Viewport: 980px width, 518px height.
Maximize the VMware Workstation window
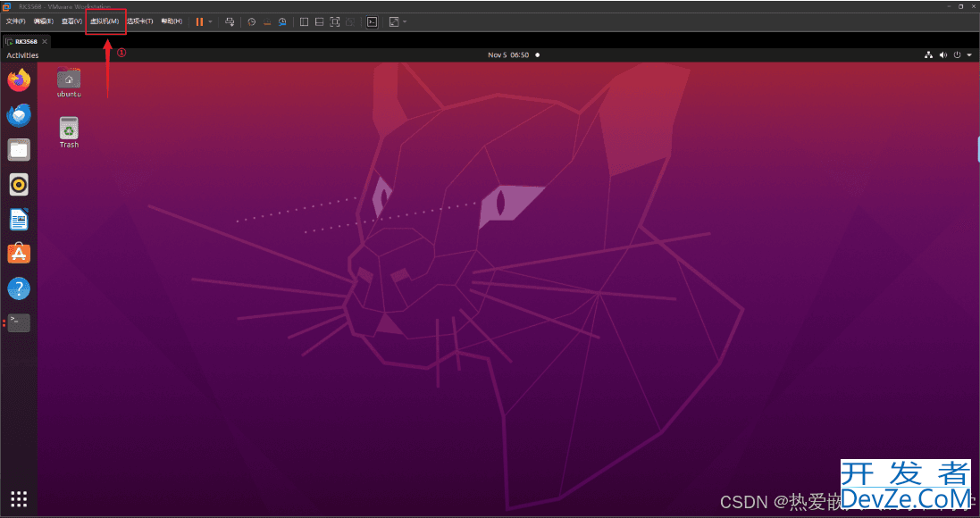coord(960,6)
